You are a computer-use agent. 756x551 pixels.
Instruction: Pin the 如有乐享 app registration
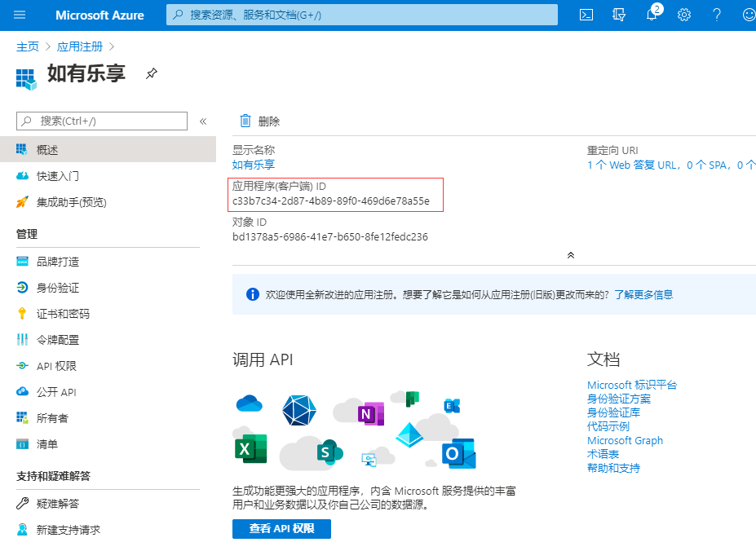(152, 73)
